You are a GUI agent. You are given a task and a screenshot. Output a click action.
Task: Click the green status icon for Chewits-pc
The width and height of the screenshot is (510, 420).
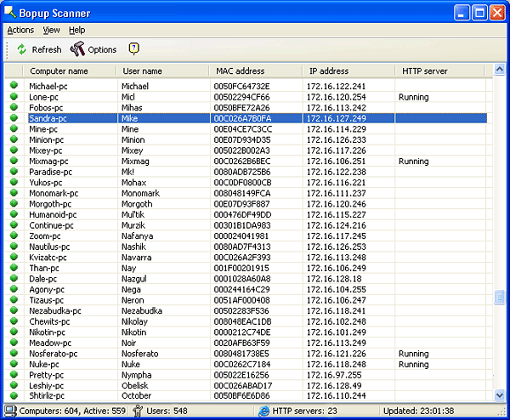[14, 321]
